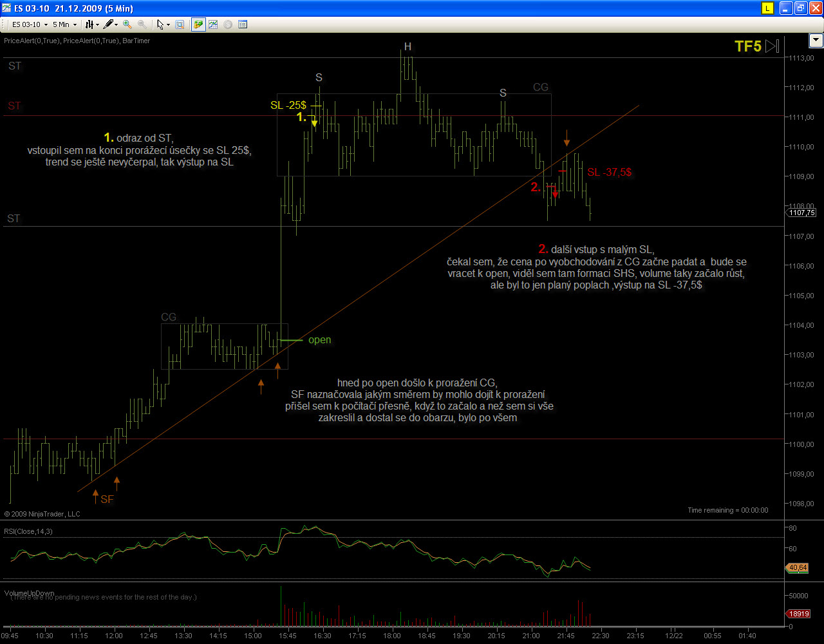Expand the drawing tools dropdown arrow
This screenshot has width=824, height=644.
(x=117, y=24)
